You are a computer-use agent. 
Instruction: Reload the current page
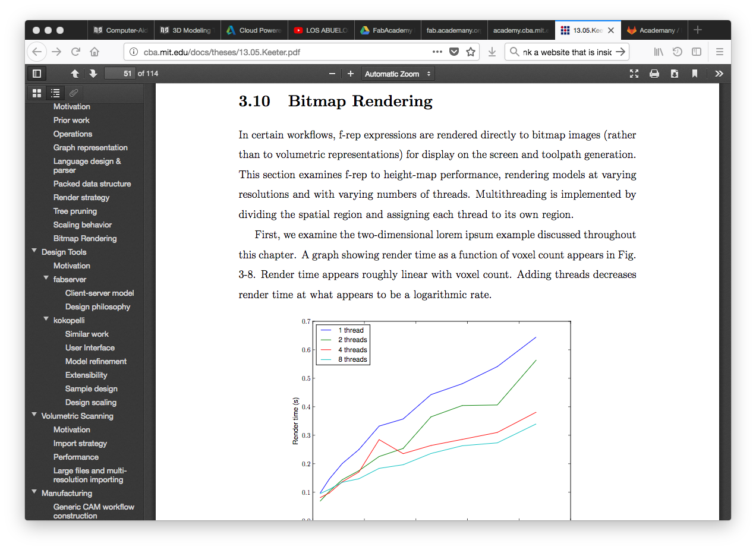click(x=75, y=52)
